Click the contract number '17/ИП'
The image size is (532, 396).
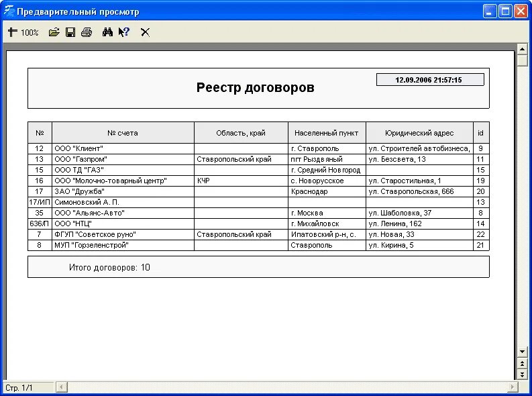[40, 202]
